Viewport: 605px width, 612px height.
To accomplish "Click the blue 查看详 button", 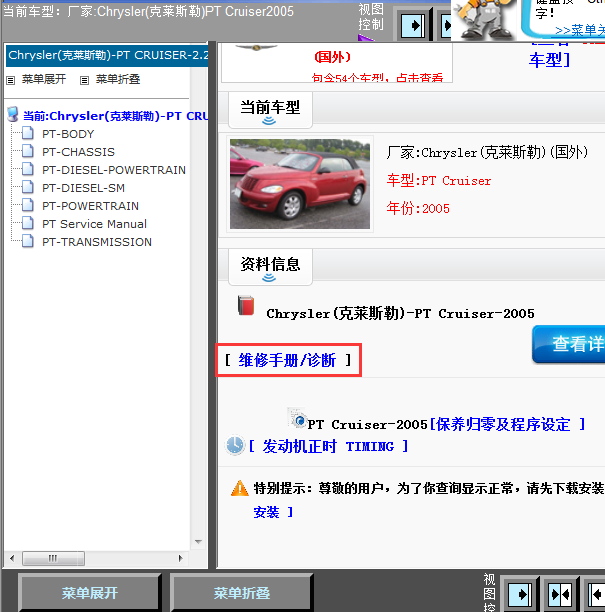I will point(569,344).
